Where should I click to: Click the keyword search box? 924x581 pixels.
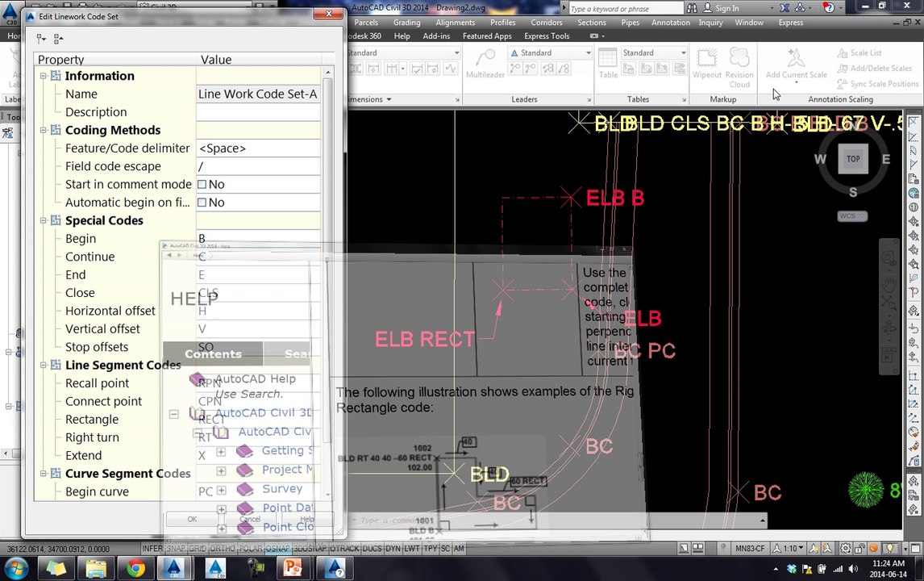pos(625,8)
